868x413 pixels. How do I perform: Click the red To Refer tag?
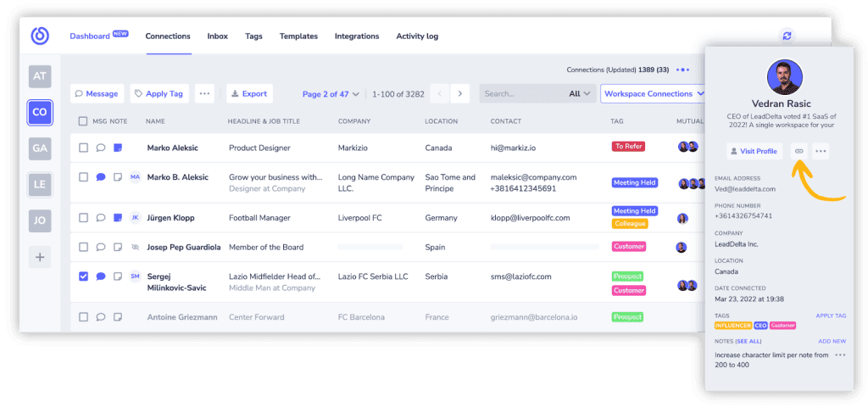point(628,147)
